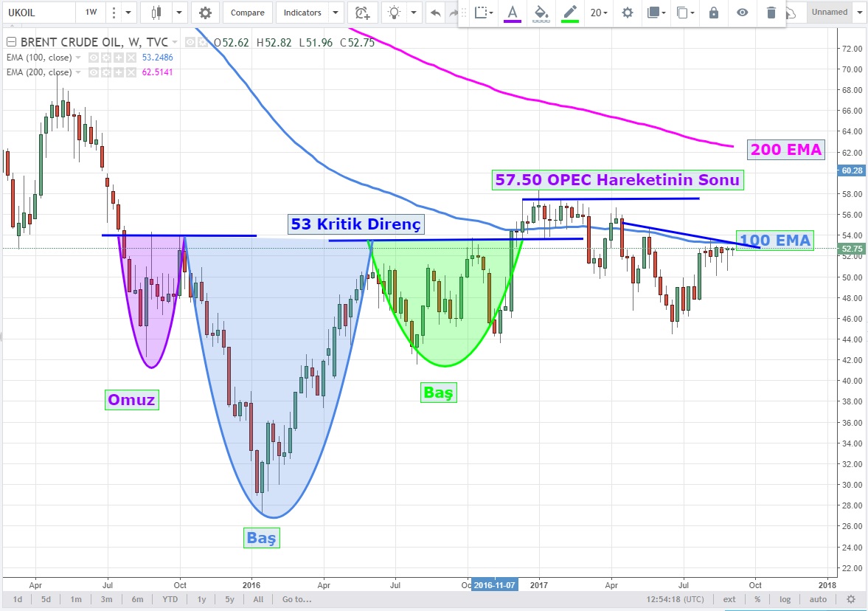Select the background fill bucket tool
Screen dimensions: 868x611
[x=541, y=13]
